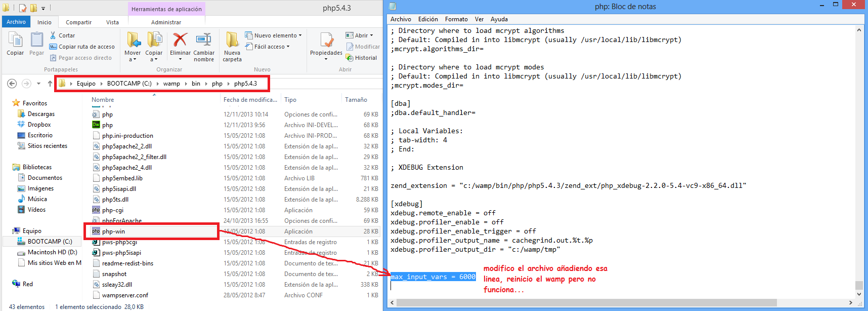Click the highlighted max_input_vars = 6000 line
This screenshot has height=311, width=868.
[433, 277]
